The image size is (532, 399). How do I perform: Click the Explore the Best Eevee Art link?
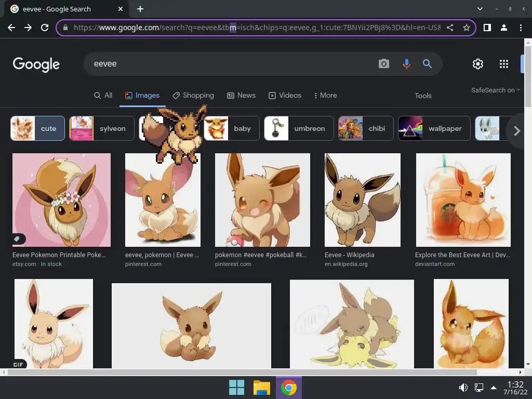tap(462, 255)
